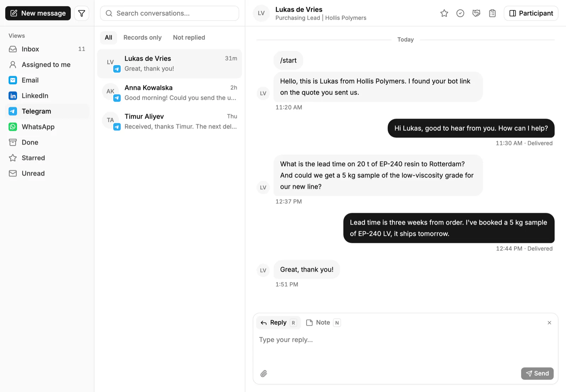Image resolution: width=566 pixels, height=392 pixels.
Task: Open the Timur Aliyev conversation
Action: (170, 122)
